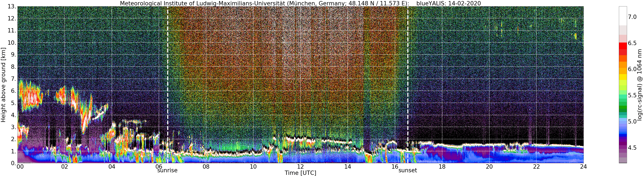Viewport: 644px width, 177px height.
Task: Click the '18' time tick label
Action: (x=442, y=166)
